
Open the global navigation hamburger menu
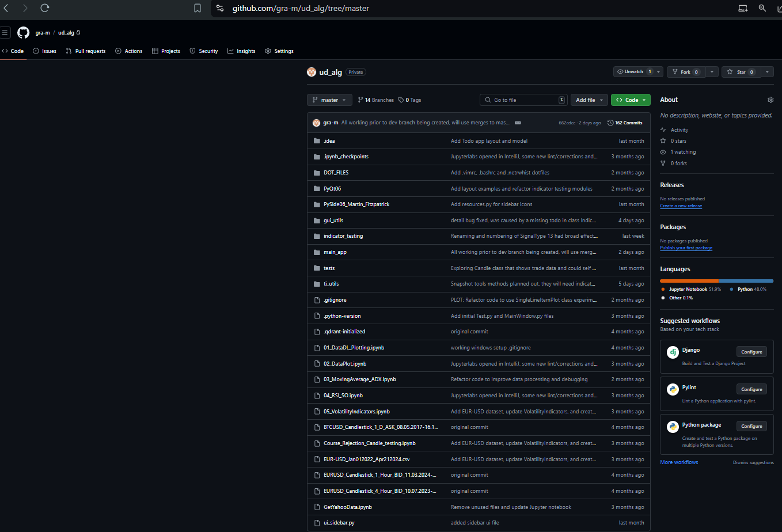click(5, 32)
